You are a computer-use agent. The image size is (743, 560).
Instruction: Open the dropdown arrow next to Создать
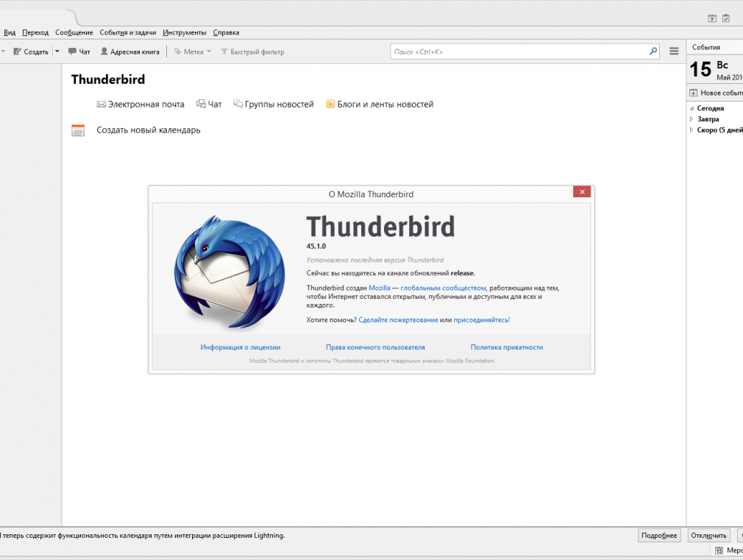tap(57, 52)
